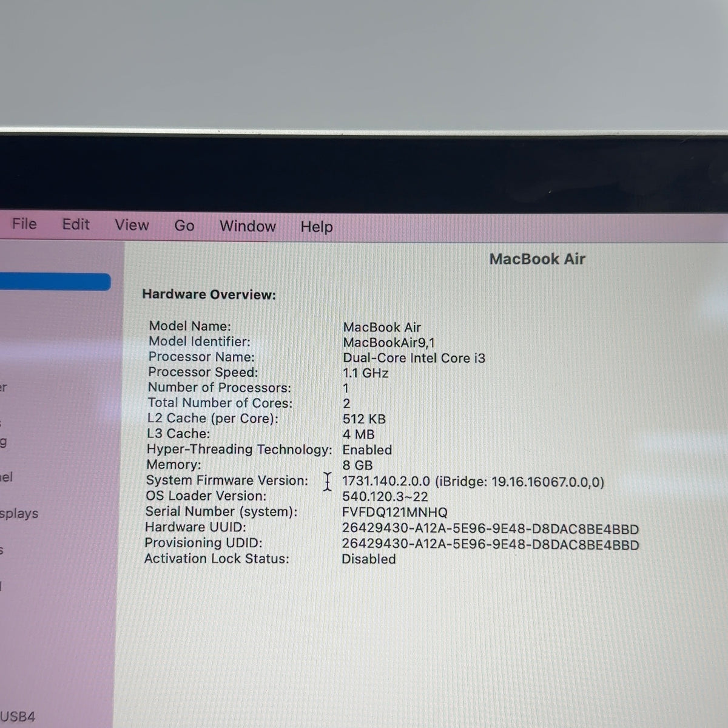The image size is (728, 728).
Task: Click the value MacBookAir9,1
Action: tap(389, 343)
